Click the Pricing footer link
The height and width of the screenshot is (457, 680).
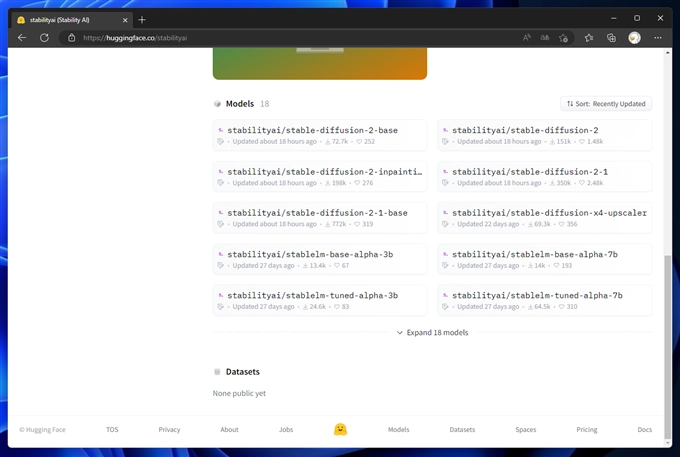pyautogui.click(x=587, y=429)
